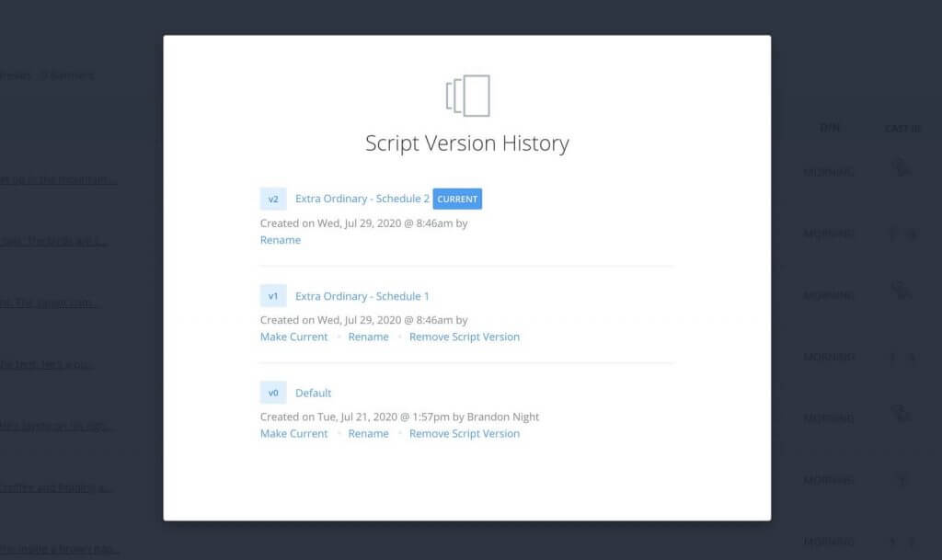The image size is (942, 560).
Task: Click the D/N column header
Action: click(829, 128)
